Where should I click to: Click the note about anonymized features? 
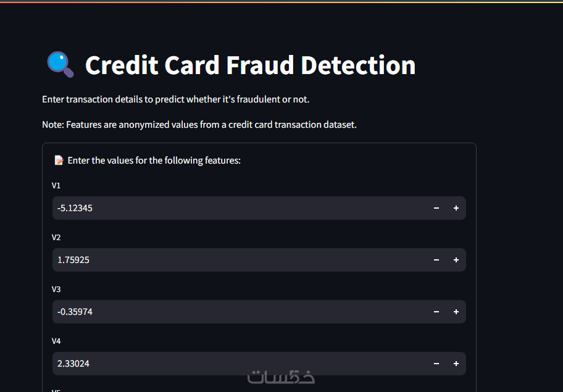(x=199, y=125)
